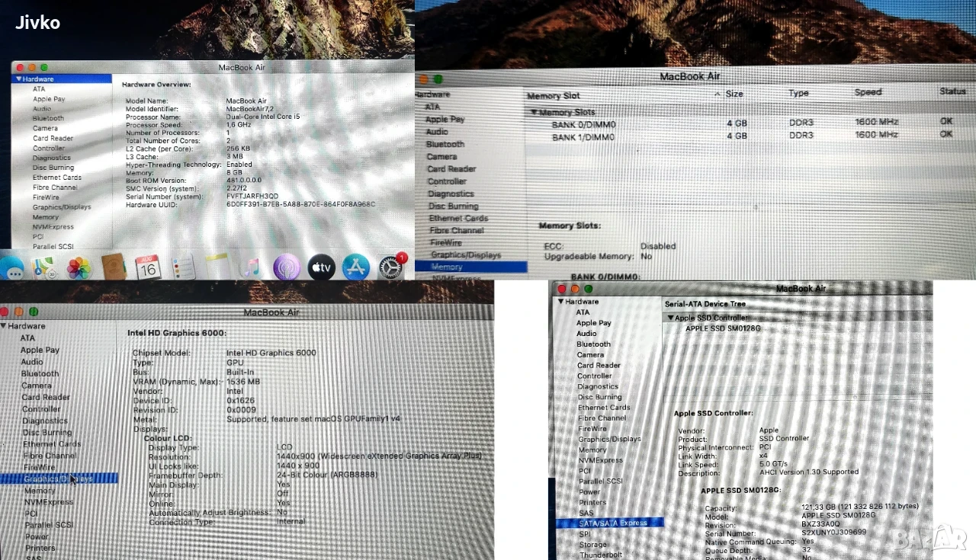The image size is (976, 560).
Task: Click the Serial-ATA Device Tree header
Action: tap(705, 304)
